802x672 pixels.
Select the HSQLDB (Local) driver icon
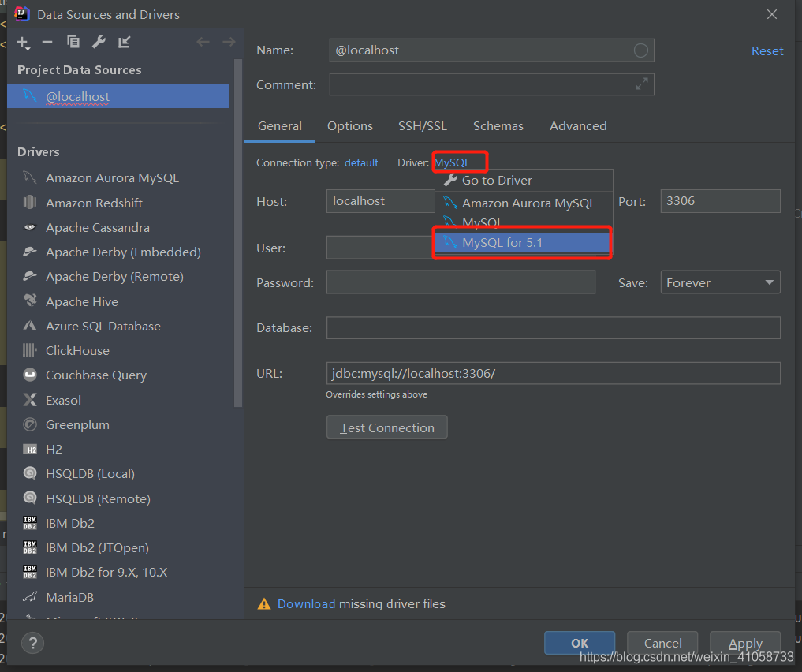[30, 473]
